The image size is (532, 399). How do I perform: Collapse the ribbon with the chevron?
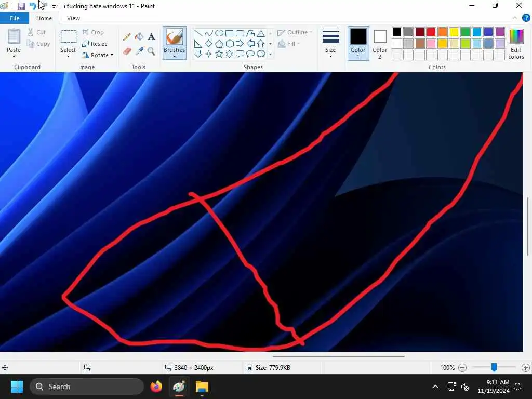click(x=515, y=18)
